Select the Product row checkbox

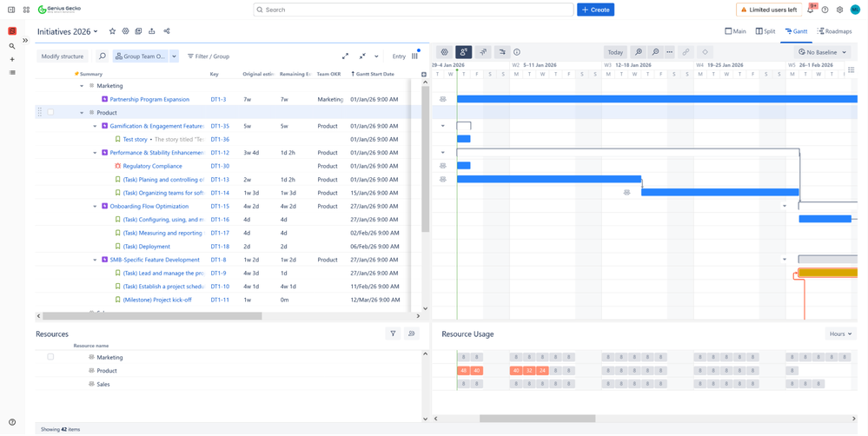click(x=50, y=112)
